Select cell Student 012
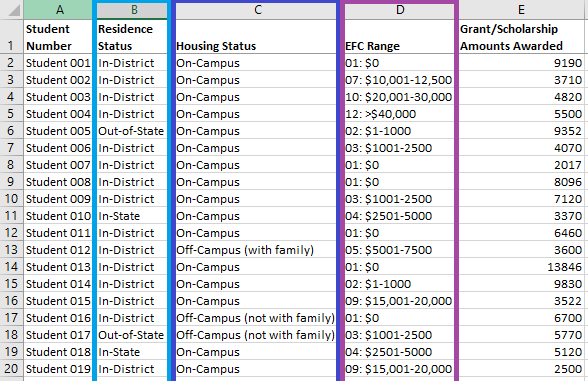 pyautogui.click(x=58, y=250)
